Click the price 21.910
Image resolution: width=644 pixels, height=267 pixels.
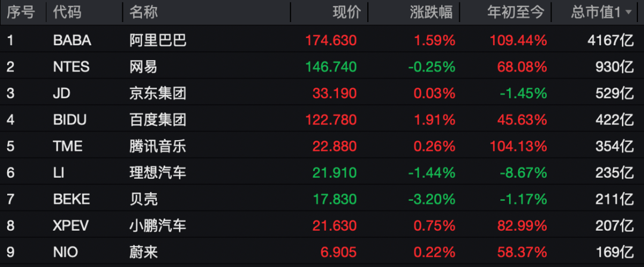tap(335, 173)
